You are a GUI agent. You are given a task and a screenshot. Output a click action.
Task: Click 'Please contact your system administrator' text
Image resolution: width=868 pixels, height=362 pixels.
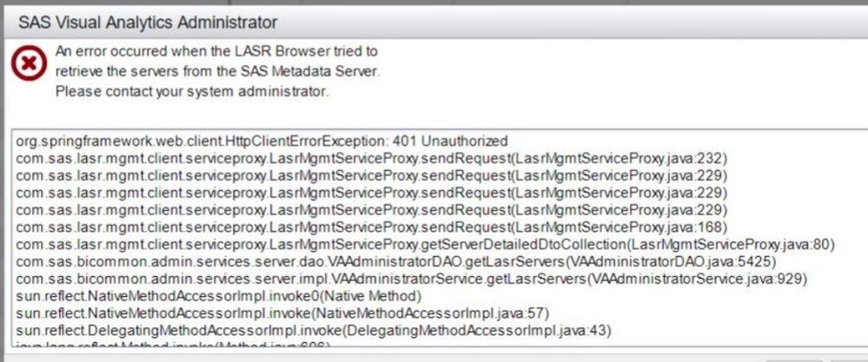coord(191,90)
